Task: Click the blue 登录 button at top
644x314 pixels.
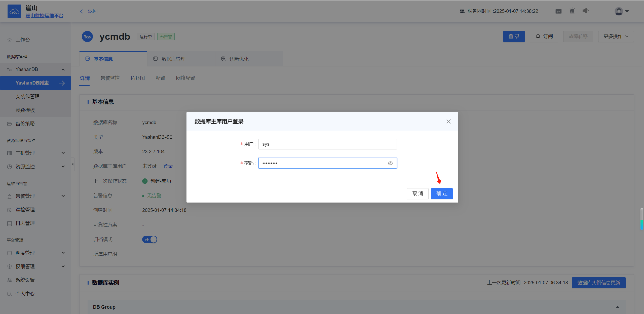Action: click(514, 36)
